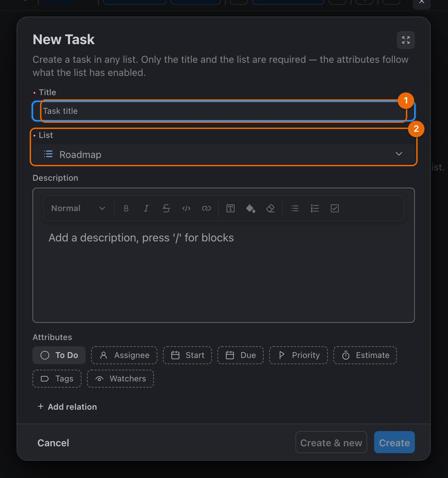Set the Estimate attribute

tap(365, 355)
